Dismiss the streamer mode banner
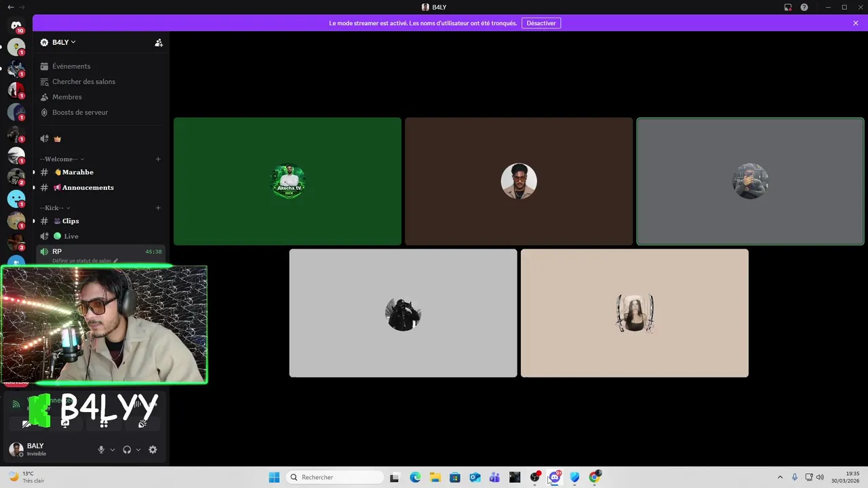This screenshot has height=488, width=868. pos(856,23)
